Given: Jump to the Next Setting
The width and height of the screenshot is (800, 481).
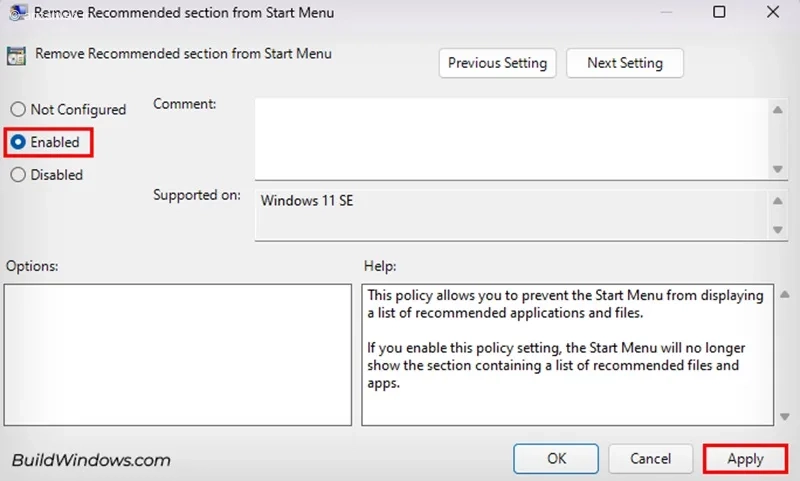Looking at the screenshot, I should pos(625,63).
